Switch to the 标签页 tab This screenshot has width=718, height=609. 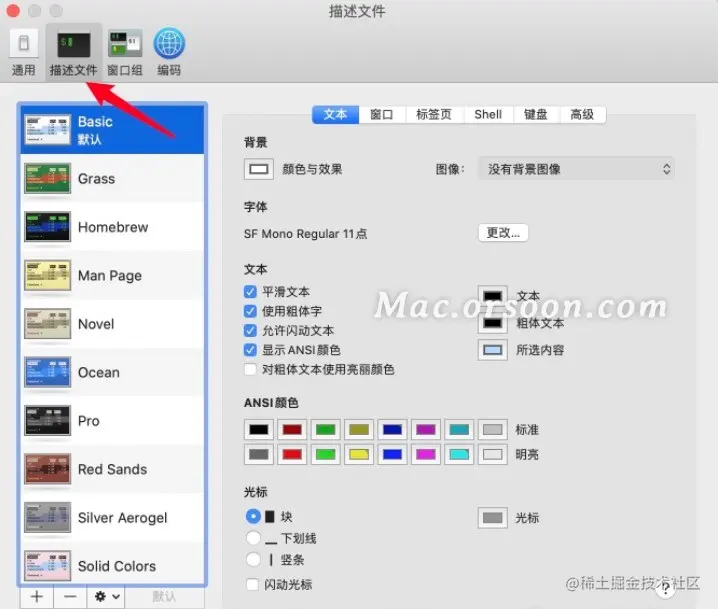434,114
